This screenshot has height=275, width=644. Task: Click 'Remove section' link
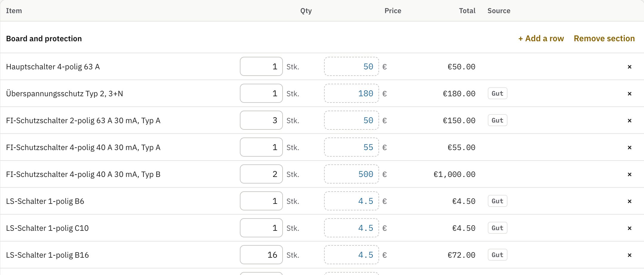[604, 39]
